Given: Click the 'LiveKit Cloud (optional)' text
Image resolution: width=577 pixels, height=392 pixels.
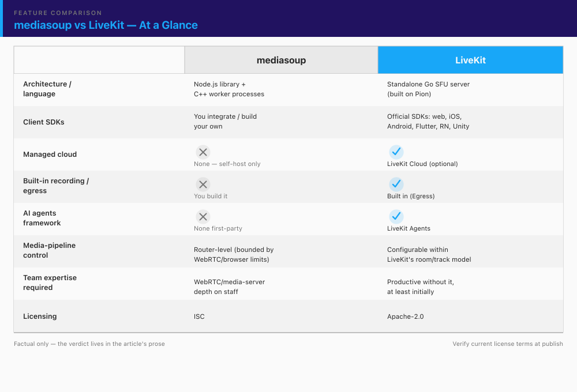Looking at the screenshot, I should click(422, 164).
